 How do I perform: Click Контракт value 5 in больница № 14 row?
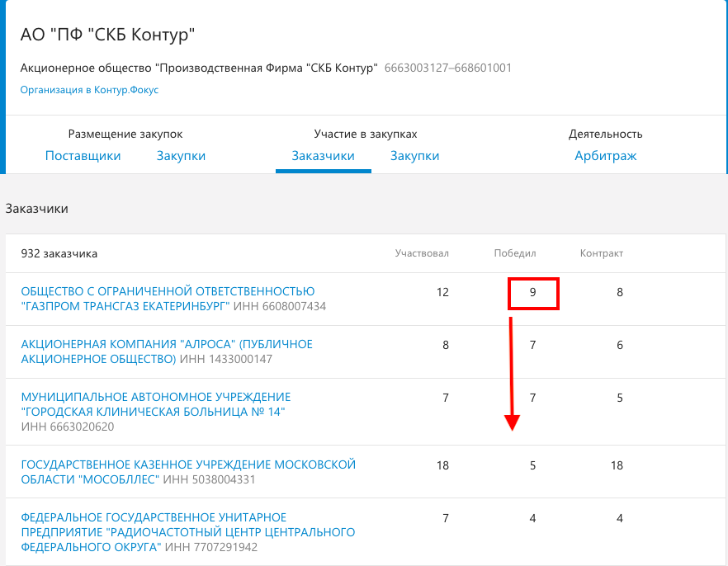(619, 398)
